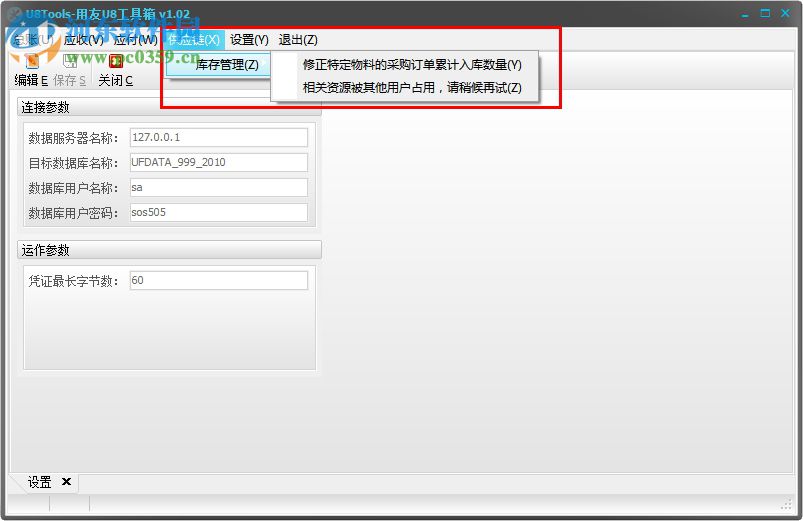Click the 数据服务器名称 field with 127.0.0.1

219,137
